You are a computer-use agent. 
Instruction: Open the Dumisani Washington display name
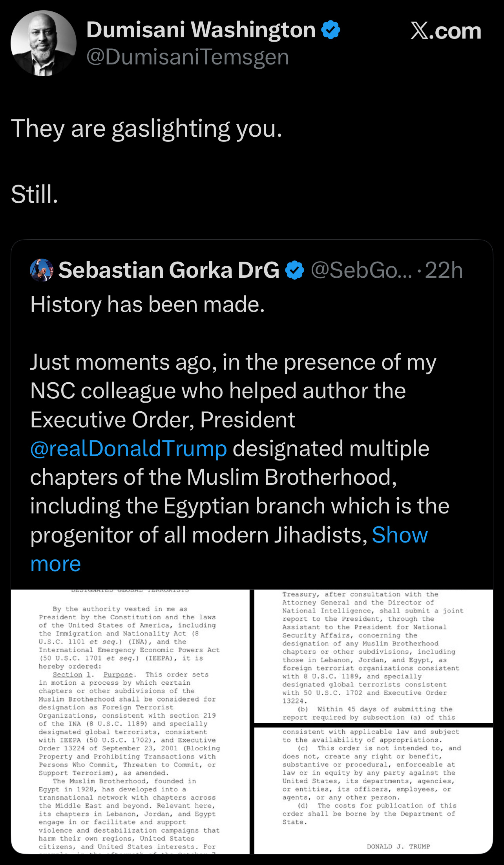[201, 30]
